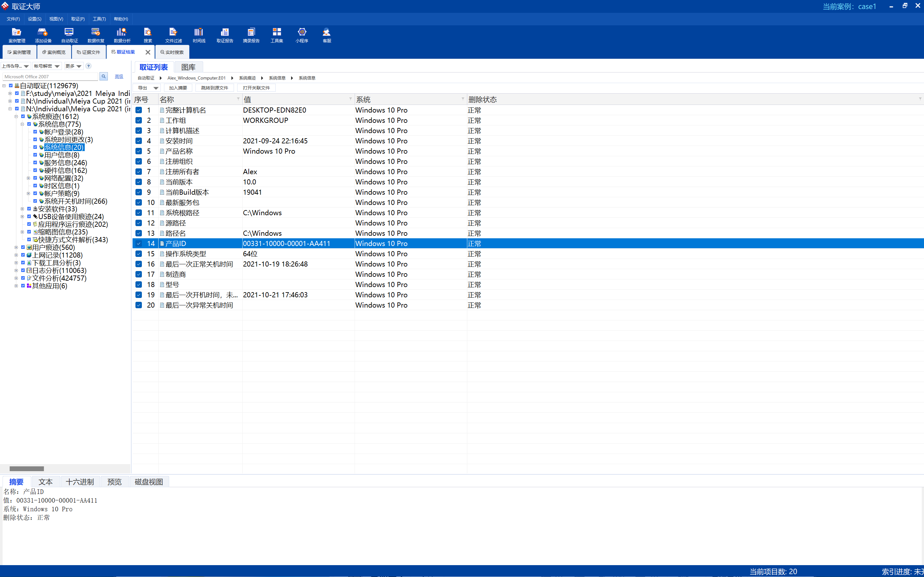Click the 高级 advanced search link
The image size is (924, 577).
pos(119,76)
